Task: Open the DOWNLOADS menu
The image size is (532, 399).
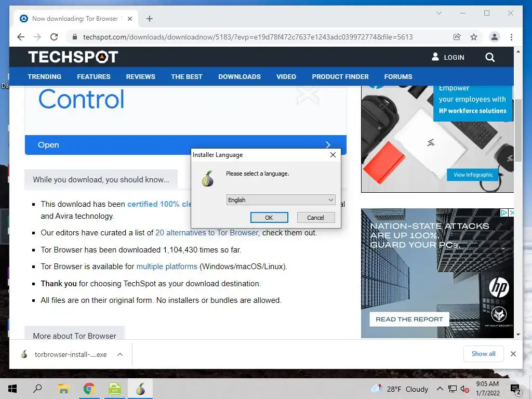Action: coord(240,77)
